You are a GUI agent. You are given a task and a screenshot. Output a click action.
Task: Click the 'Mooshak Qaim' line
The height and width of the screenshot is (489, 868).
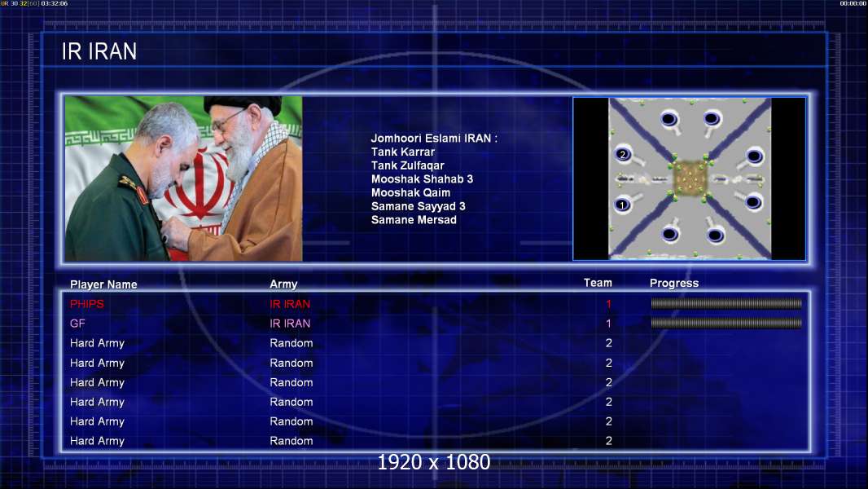point(410,192)
